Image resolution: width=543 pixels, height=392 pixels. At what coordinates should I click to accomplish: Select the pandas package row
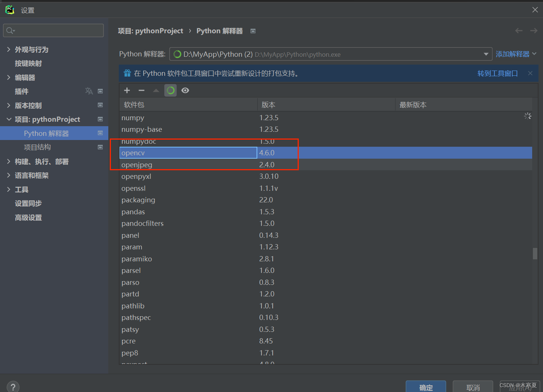click(x=326, y=212)
